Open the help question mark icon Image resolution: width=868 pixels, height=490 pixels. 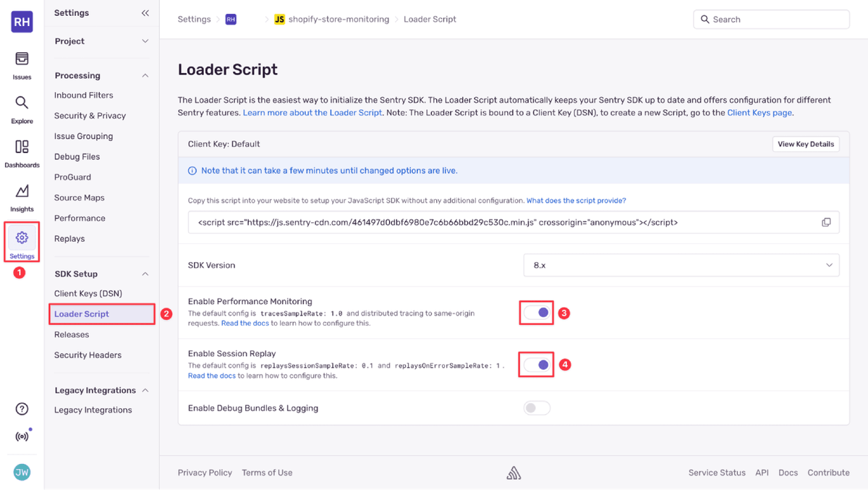click(22, 408)
